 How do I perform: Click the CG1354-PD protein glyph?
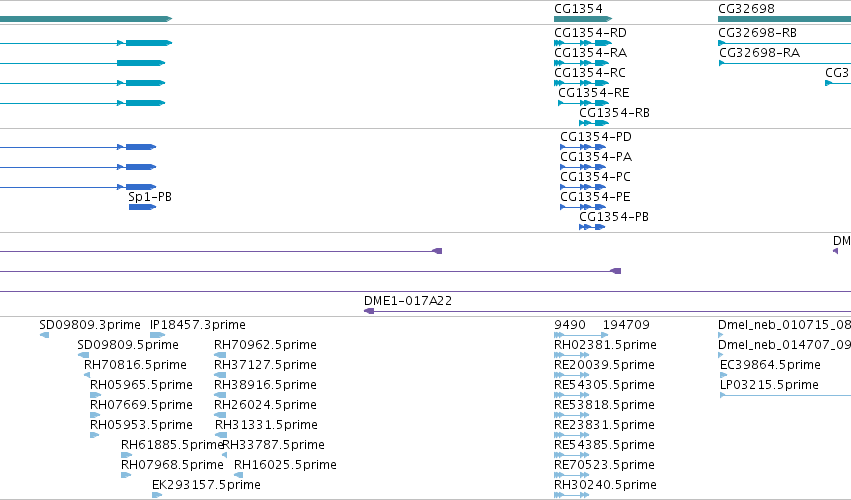coord(583,147)
